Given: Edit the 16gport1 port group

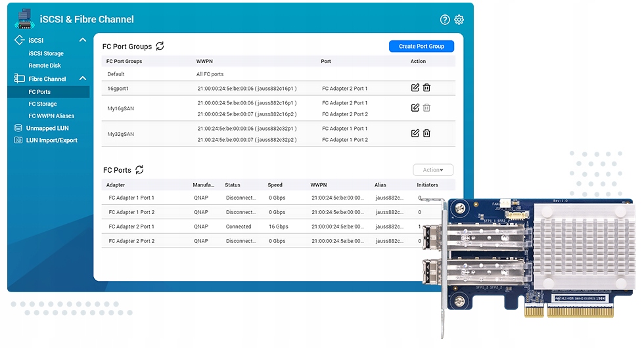Looking at the screenshot, I should click(x=415, y=88).
